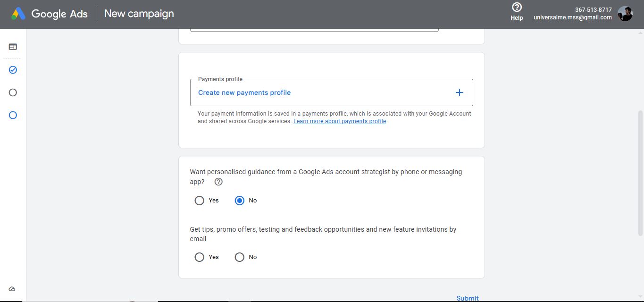
Task: Submit the campaign form
Action: [467, 298]
